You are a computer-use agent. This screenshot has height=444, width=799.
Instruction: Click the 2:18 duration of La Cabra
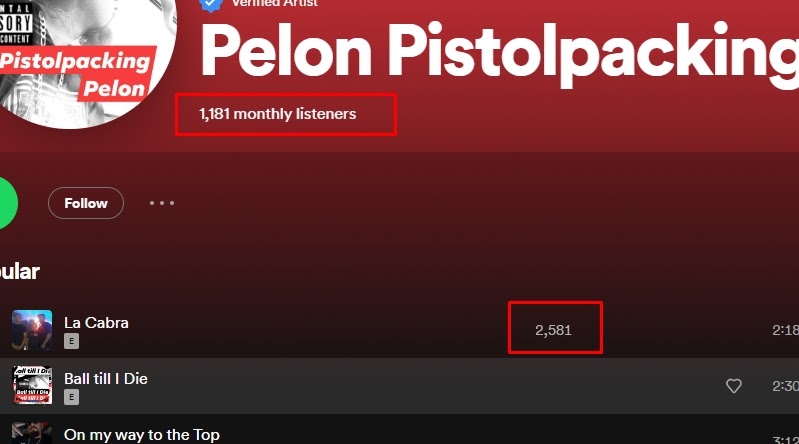pyautogui.click(x=785, y=330)
